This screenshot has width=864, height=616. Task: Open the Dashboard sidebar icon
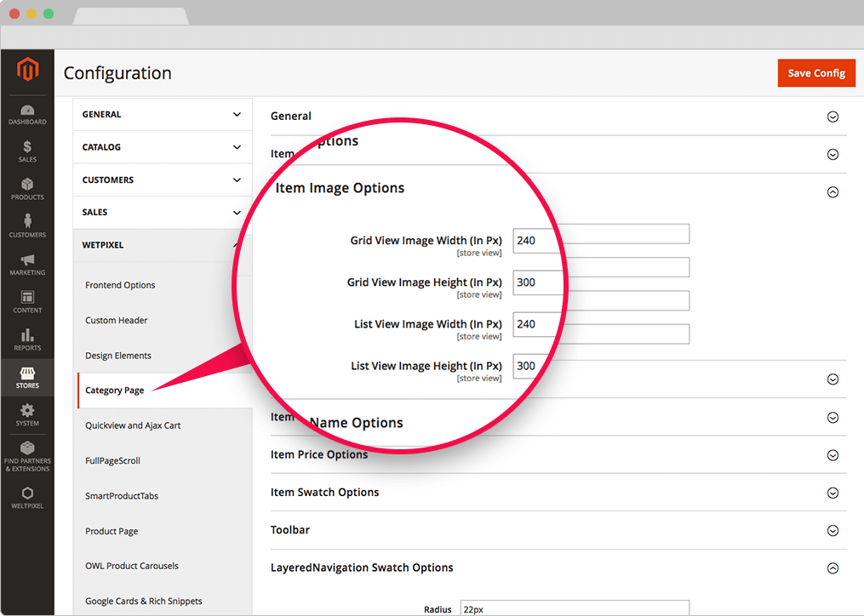27,114
